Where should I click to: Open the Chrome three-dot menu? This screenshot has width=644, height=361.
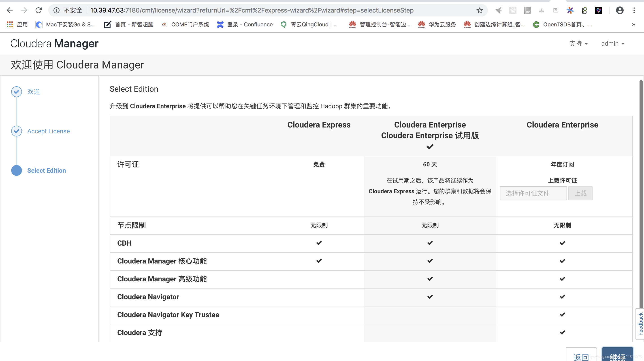(x=634, y=10)
